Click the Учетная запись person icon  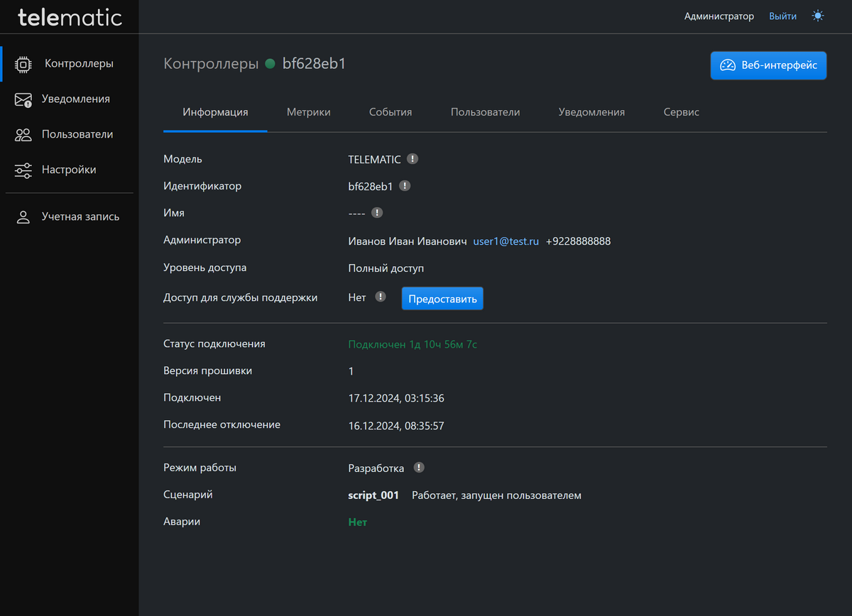tap(23, 217)
